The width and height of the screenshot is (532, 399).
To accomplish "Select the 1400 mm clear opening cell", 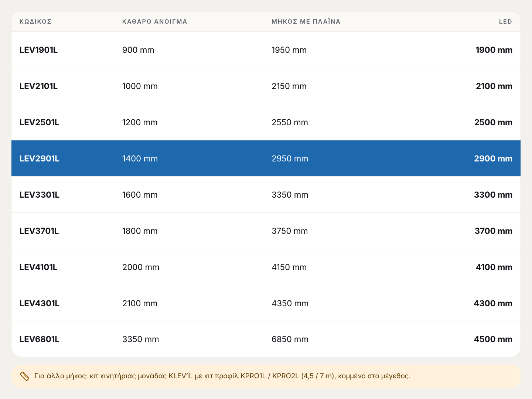I will [140, 158].
